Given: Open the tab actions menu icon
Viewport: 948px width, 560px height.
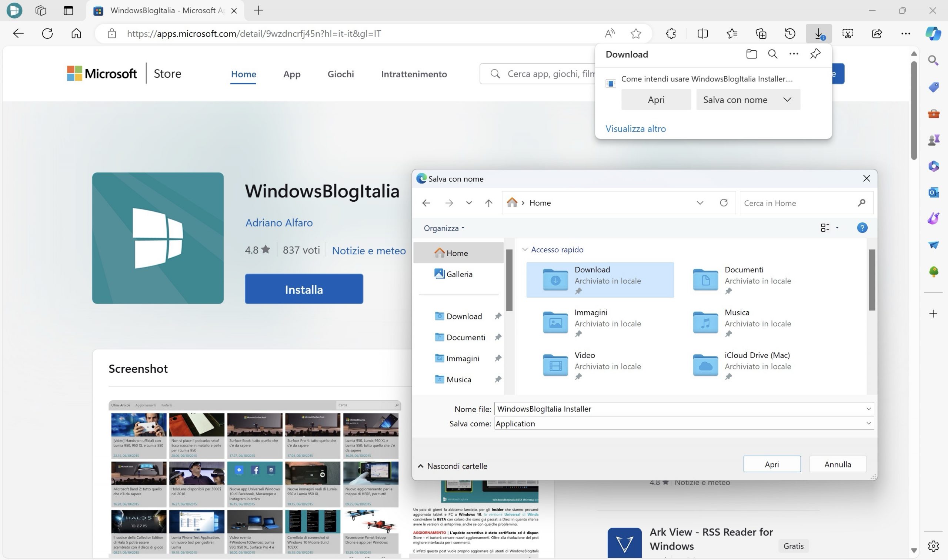Looking at the screenshot, I should coord(69,10).
